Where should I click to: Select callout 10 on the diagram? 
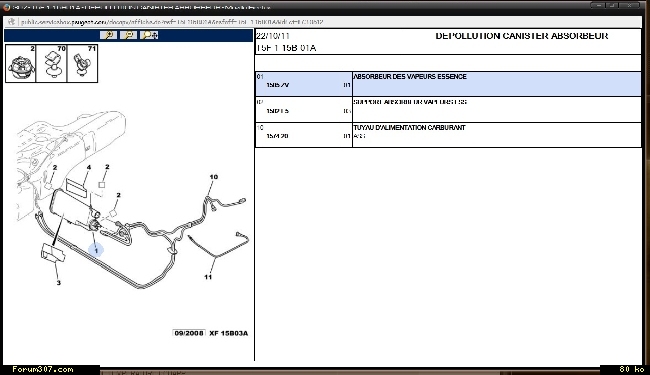pos(213,177)
